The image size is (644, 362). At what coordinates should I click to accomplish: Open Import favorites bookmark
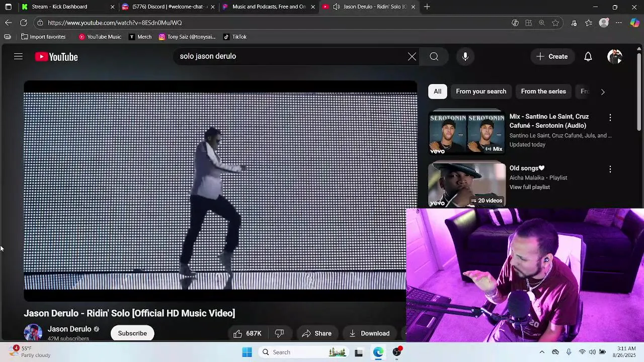point(43,37)
